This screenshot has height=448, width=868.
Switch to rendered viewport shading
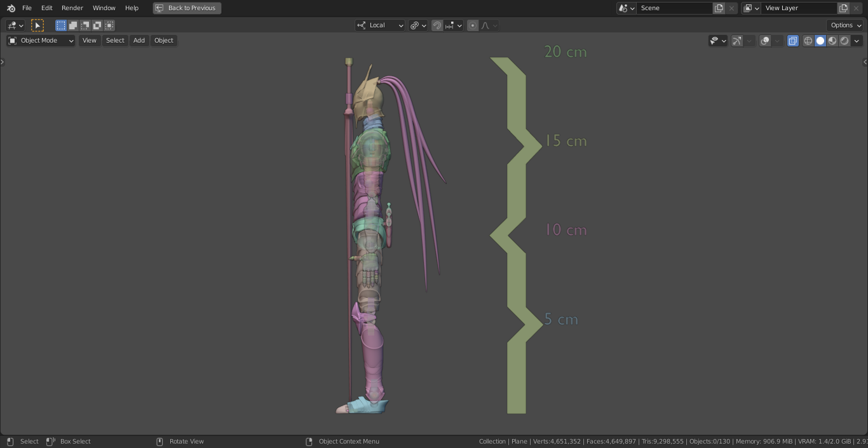point(844,41)
